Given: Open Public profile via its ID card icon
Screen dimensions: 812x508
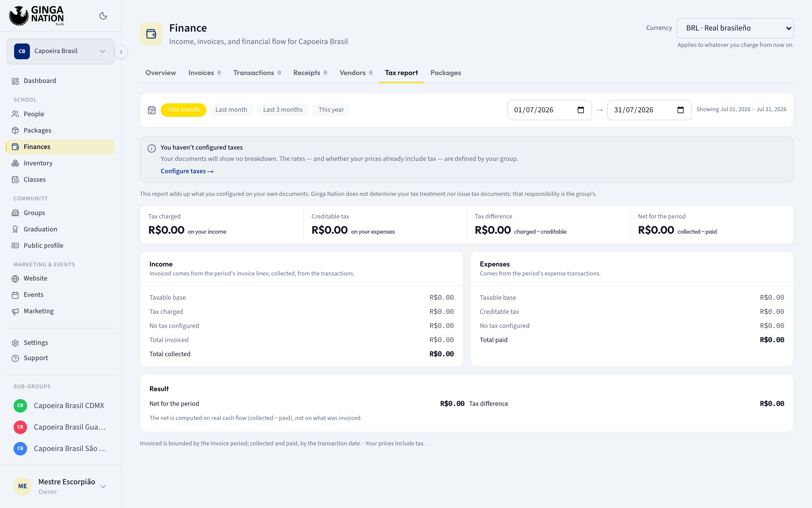Looking at the screenshot, I should pos(15,246).
